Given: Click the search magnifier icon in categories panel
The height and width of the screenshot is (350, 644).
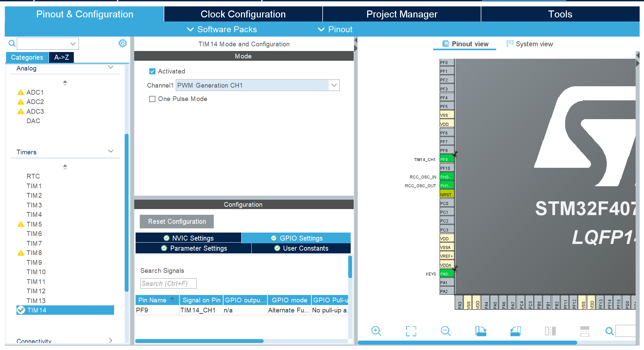Looking at the screenshot, I should pyautogui.click(x=12, y=43).
